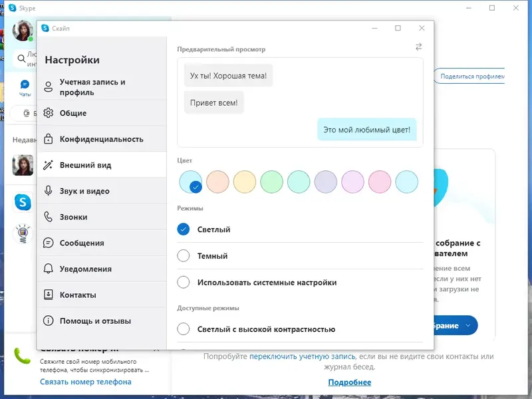
Task: Click the info icon beside Помощь и отзывы
Action: (48, 321)
